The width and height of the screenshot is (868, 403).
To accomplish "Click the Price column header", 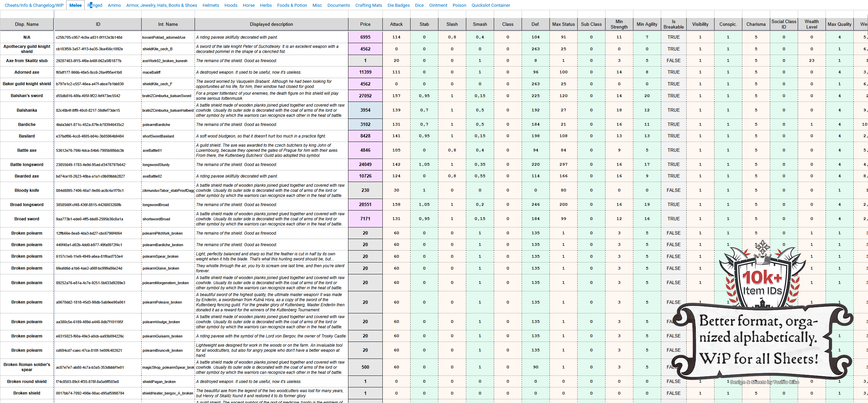I will (x=365, y=24).
